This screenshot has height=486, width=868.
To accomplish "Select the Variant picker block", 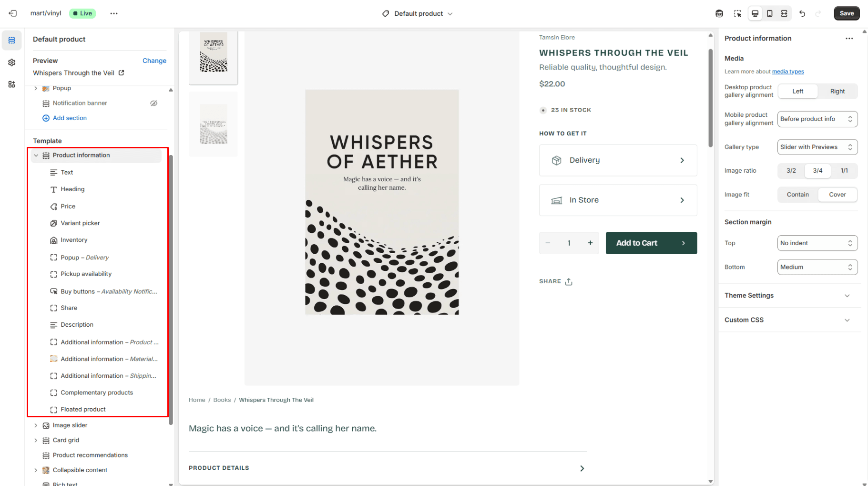I will pos(80,223).
